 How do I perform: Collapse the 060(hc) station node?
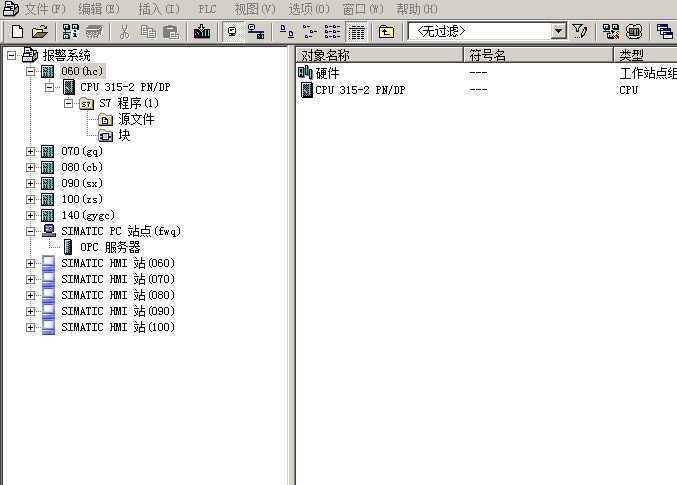coord(30,71)
